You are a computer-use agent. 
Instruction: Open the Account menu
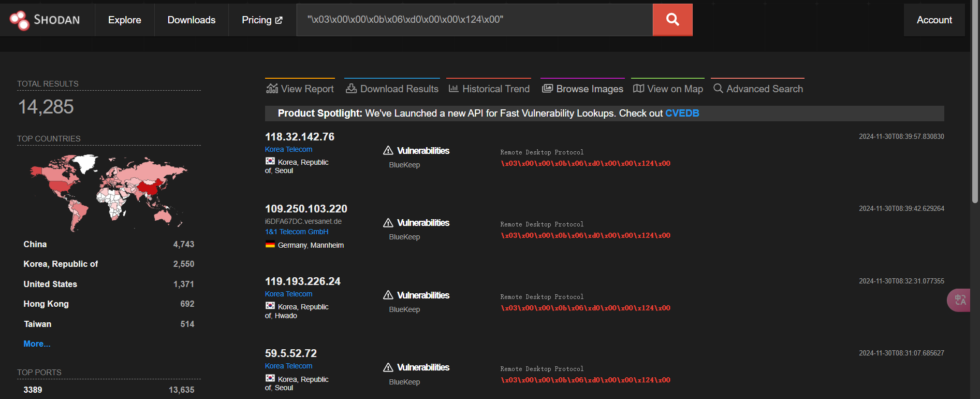pos(934,20)
